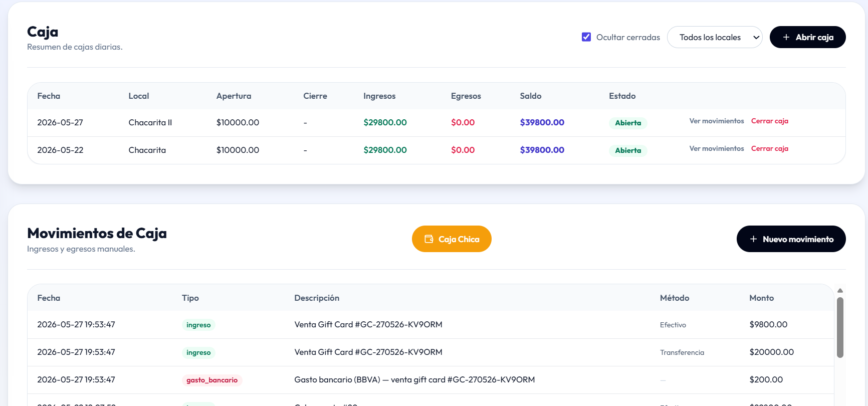
Task: Uncheck the Ocultar cerradas checkbox
Action: tap(586, 37)
